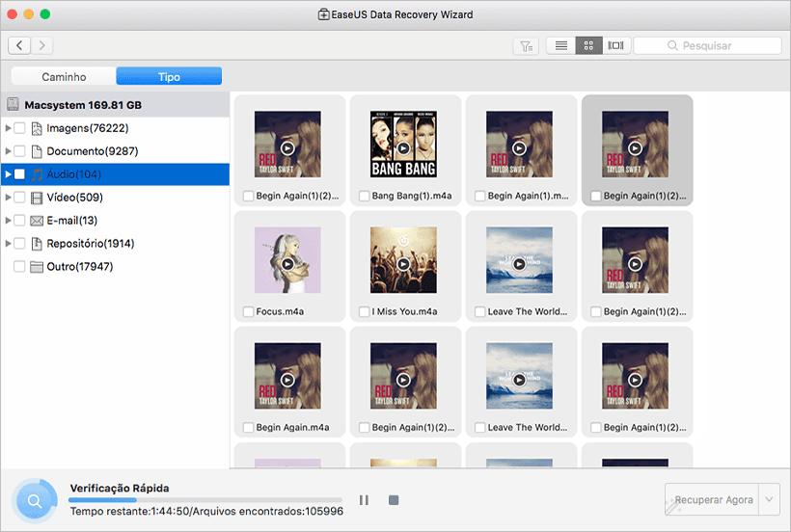Check the Outro(17947) checkbox
Viewport: 791px width, 532px height.
19,267
